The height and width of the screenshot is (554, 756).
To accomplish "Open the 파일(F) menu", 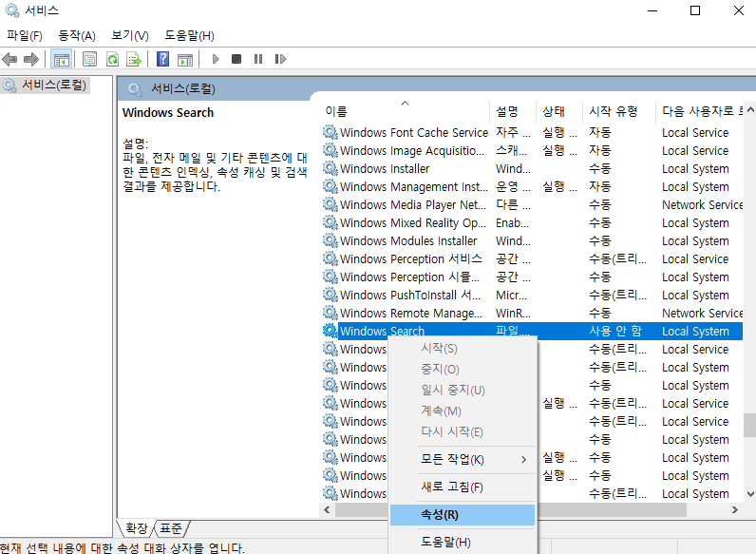I will pyautogui.click(x=25, y=36).
